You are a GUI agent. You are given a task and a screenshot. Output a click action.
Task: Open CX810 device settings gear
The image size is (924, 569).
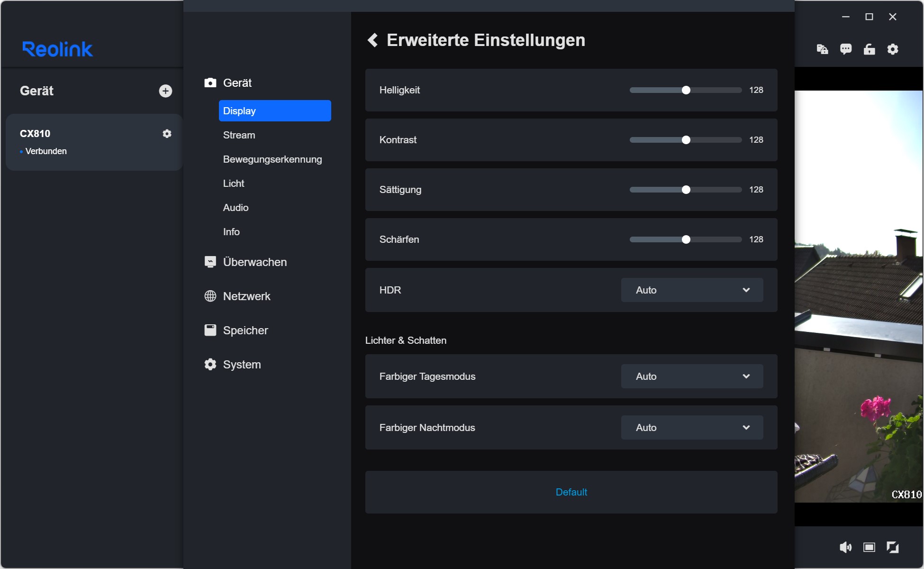pyautogui.click(x=167, y=134)
